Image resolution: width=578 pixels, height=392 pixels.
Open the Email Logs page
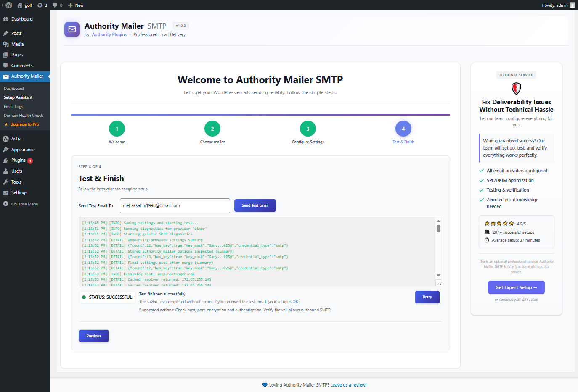[x=13, y=106]
